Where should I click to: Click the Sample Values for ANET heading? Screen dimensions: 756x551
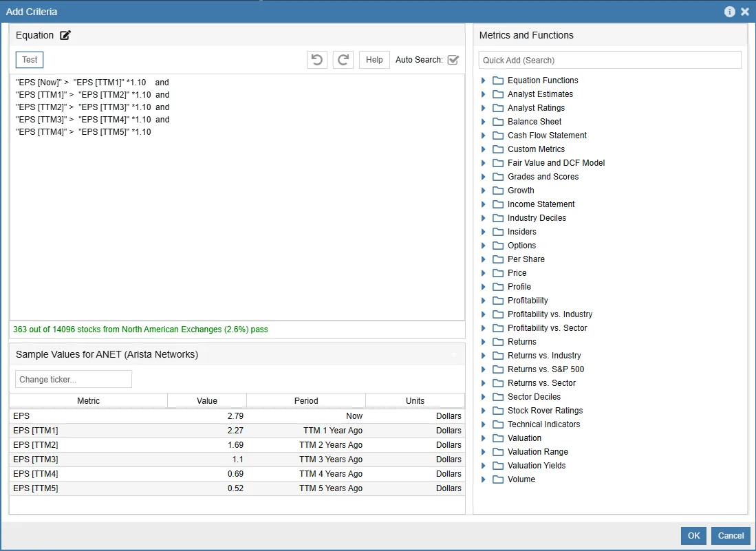tap(107, 354)
